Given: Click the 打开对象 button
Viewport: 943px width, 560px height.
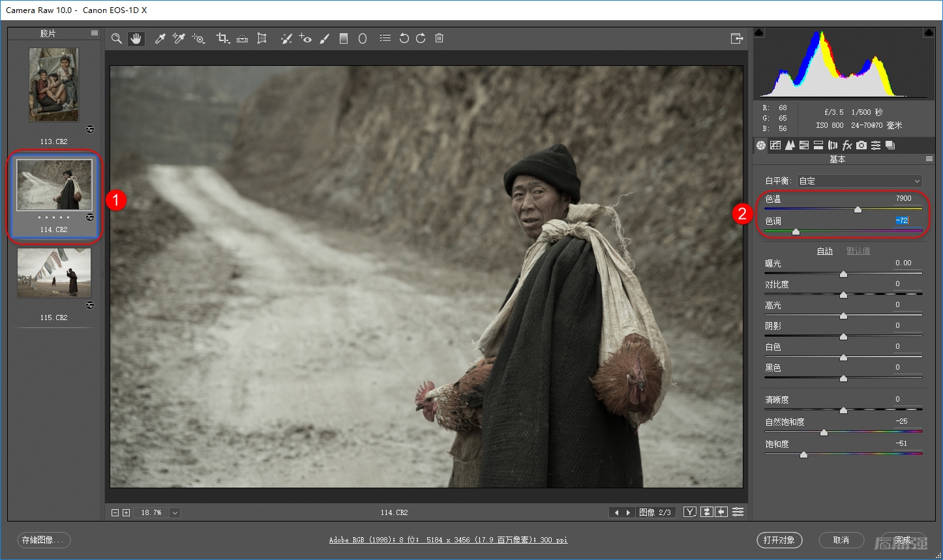Looking at the screenshot, I should (x=779, y=540).
